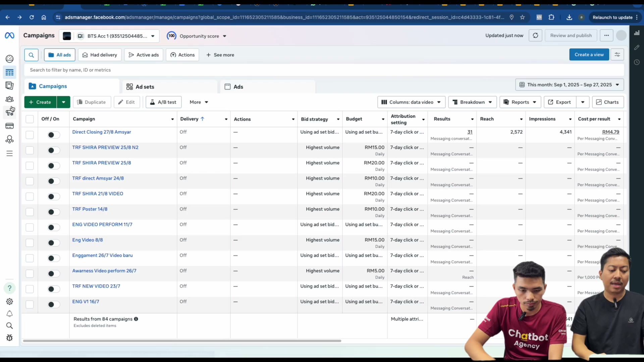Screen dimensions: 644x362
Task: Toggle on TRF Poster 14/8 campaign
Action: [x=53, y=212]
